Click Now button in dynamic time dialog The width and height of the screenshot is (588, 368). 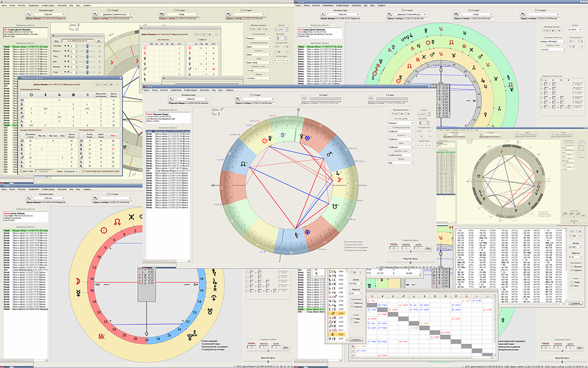[x=56, y=41]
